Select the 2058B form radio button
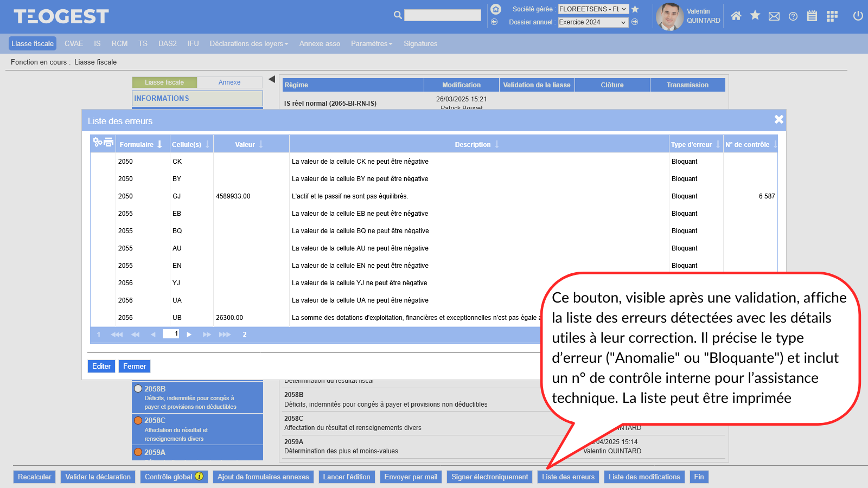868x488 pixels. click(138, 389)
